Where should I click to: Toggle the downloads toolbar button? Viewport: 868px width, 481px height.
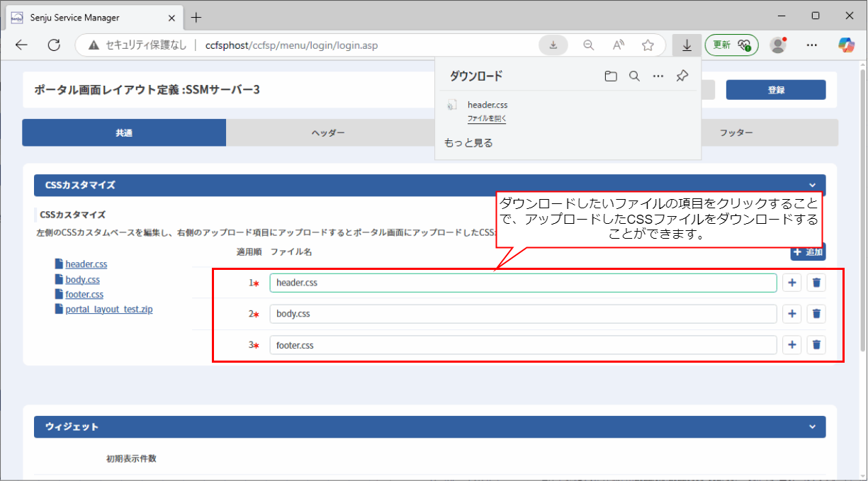pyautogui.click(x=687, y=45)
